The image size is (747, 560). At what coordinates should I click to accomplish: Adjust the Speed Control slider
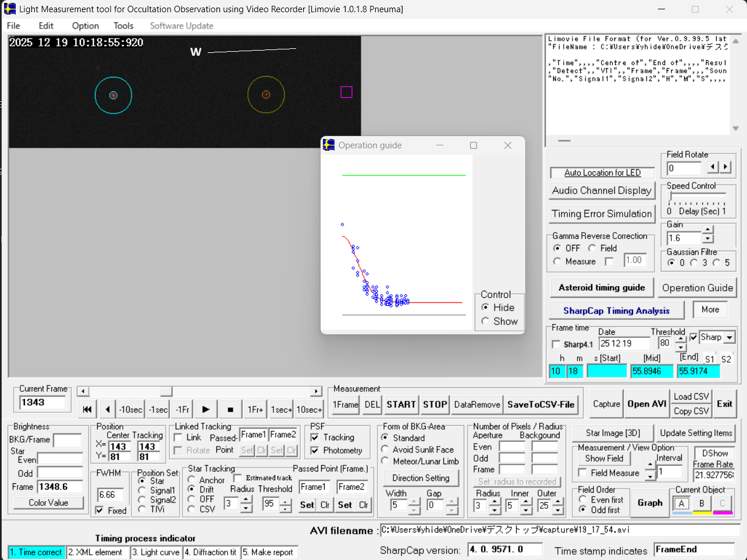(x=671, y=197)
